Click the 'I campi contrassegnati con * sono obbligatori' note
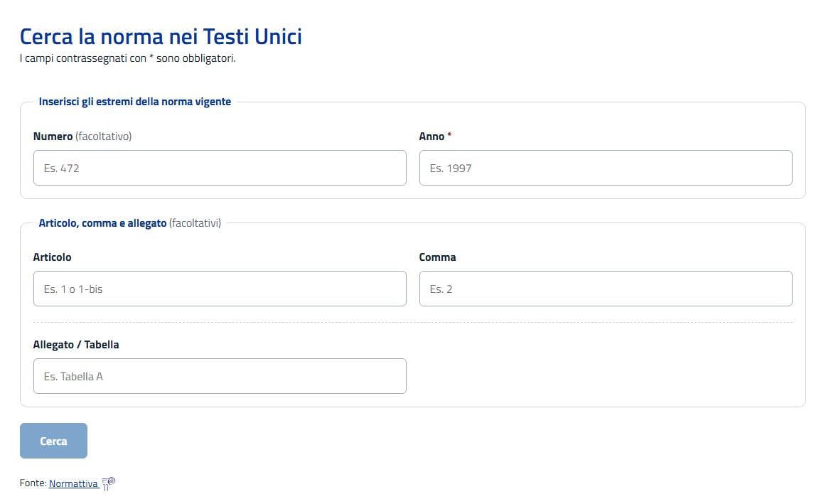826x504 pixels. point(127,58)
